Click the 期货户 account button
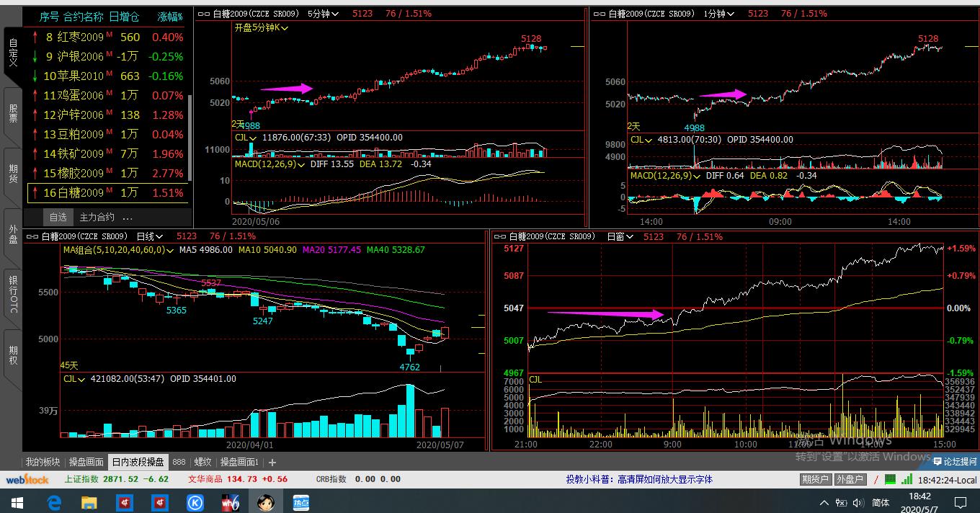Viewport: 980px width, 513px height. pos(816,479)
